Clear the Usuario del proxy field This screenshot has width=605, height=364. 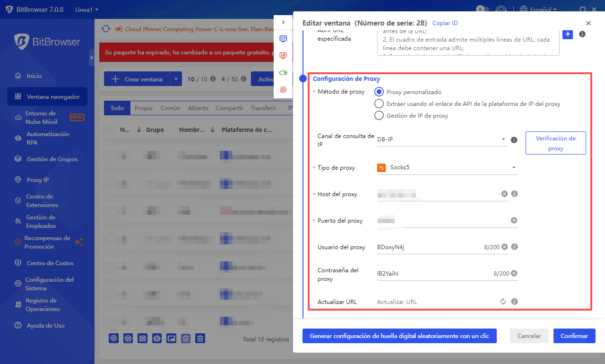click(504, 247)
